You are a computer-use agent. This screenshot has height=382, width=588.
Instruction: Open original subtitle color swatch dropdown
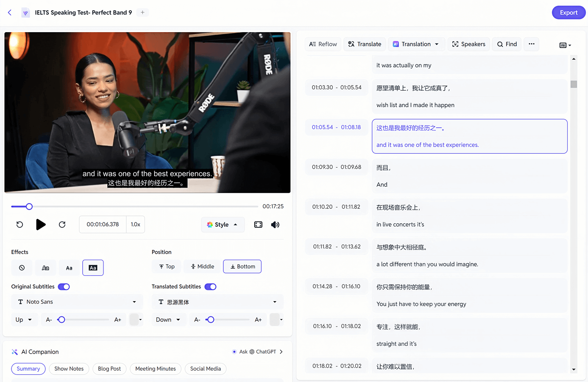[x=136, y=320]
